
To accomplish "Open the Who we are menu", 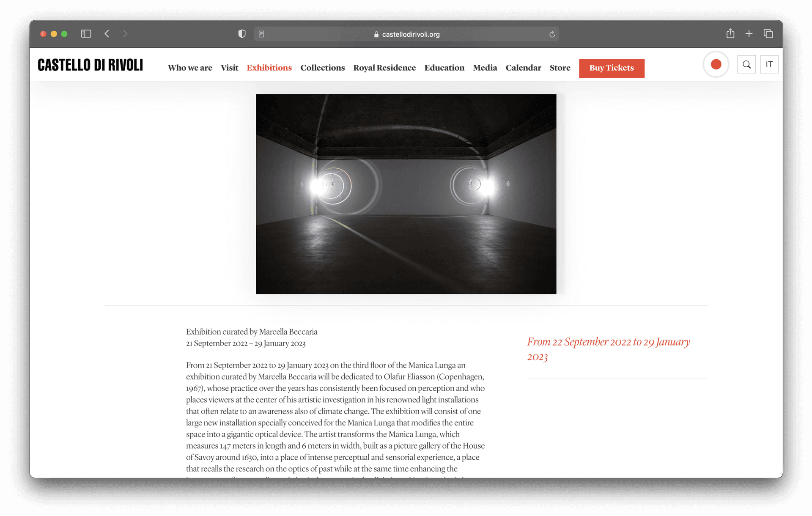I will point(190,68).
